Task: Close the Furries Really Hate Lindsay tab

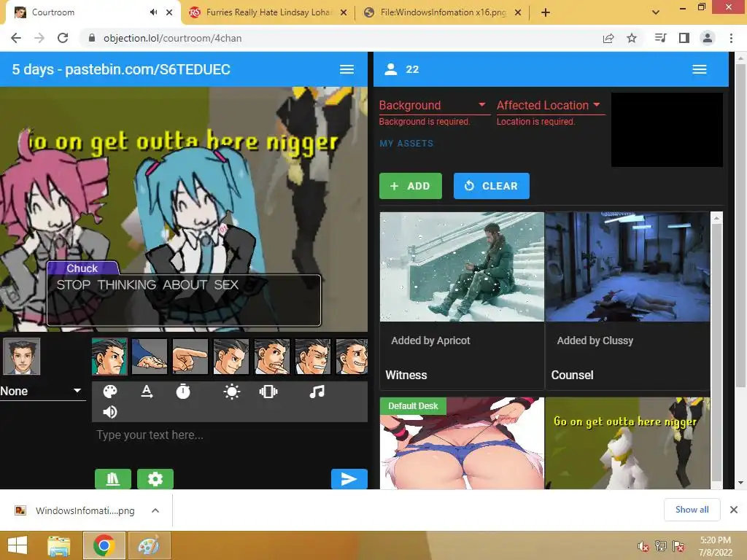Action: (344, 12)
